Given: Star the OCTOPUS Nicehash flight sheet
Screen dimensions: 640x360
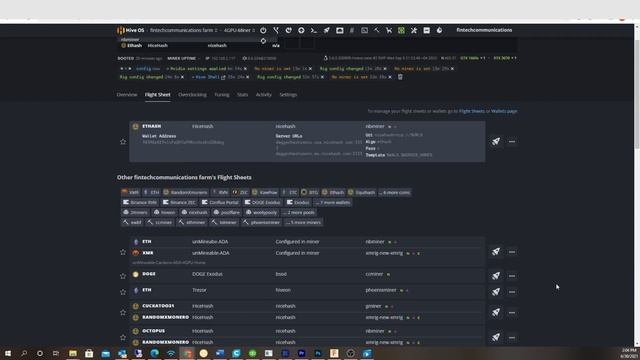Looking at the screenshot, I should 123,337.
